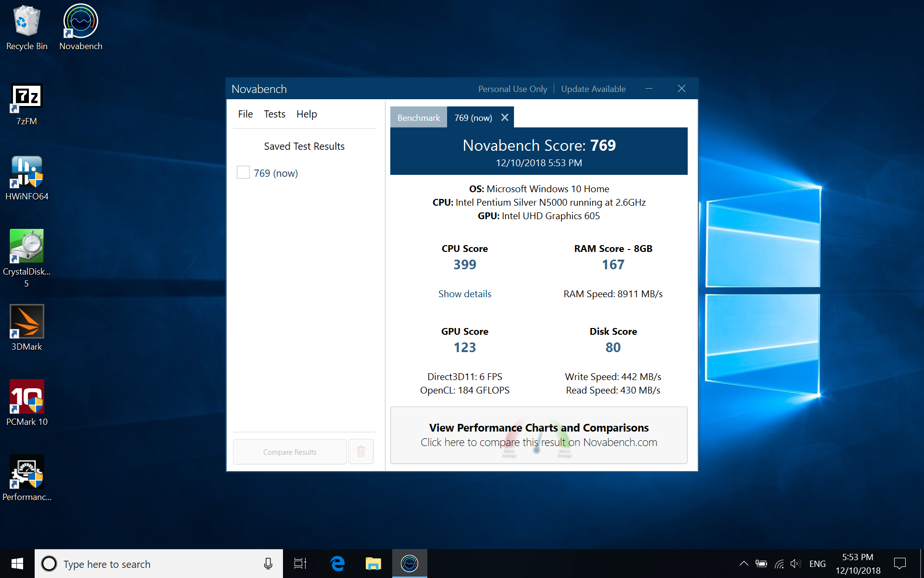Viewport: 924px width, 578px height.
Task: Delete result using the trash can icon
Action: (x=361, y=451)
